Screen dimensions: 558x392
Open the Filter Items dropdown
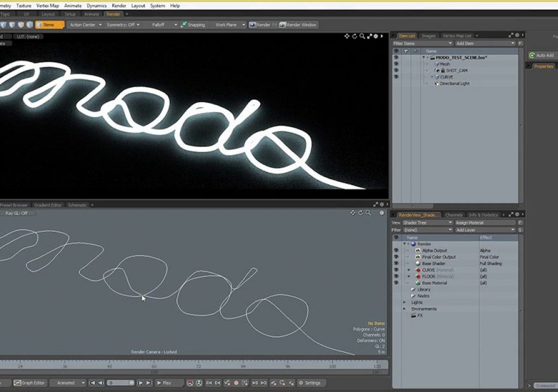(x=422, y=44)
